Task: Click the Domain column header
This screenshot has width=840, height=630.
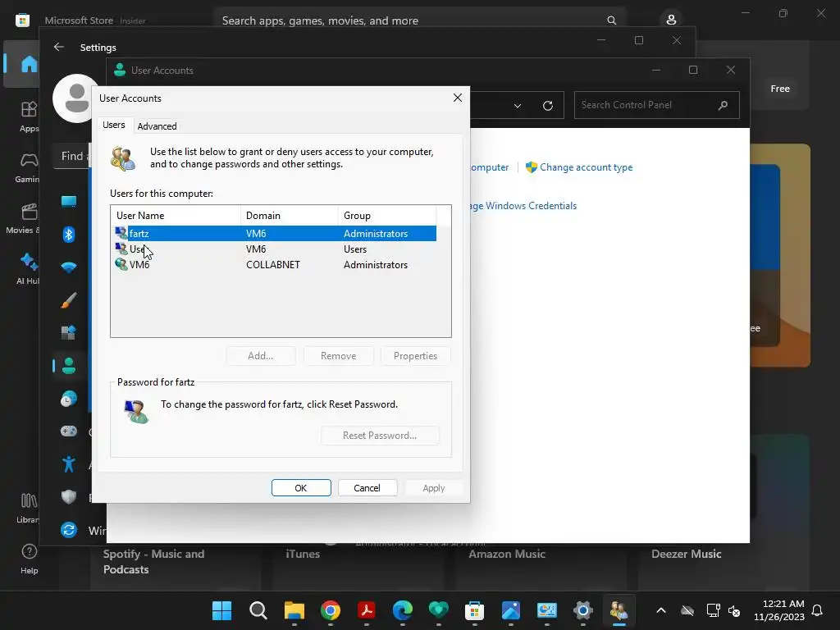Action: click(290, 216)
